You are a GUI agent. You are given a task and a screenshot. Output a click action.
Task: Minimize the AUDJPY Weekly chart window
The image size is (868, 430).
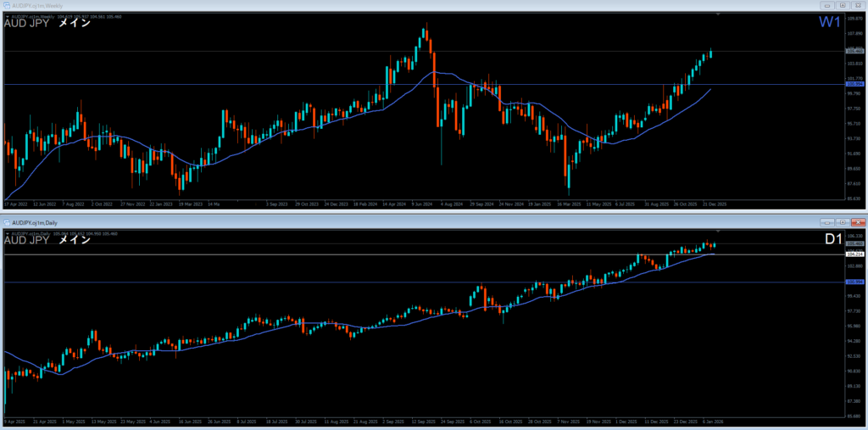(x=828, y=5)
